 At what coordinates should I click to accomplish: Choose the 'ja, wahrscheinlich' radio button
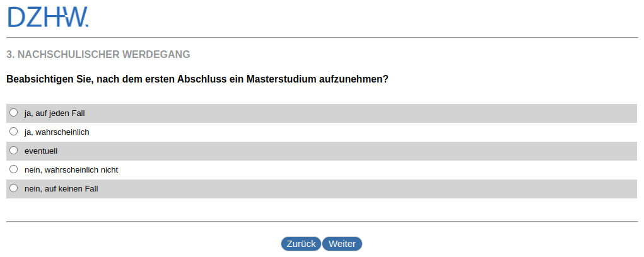14,132
